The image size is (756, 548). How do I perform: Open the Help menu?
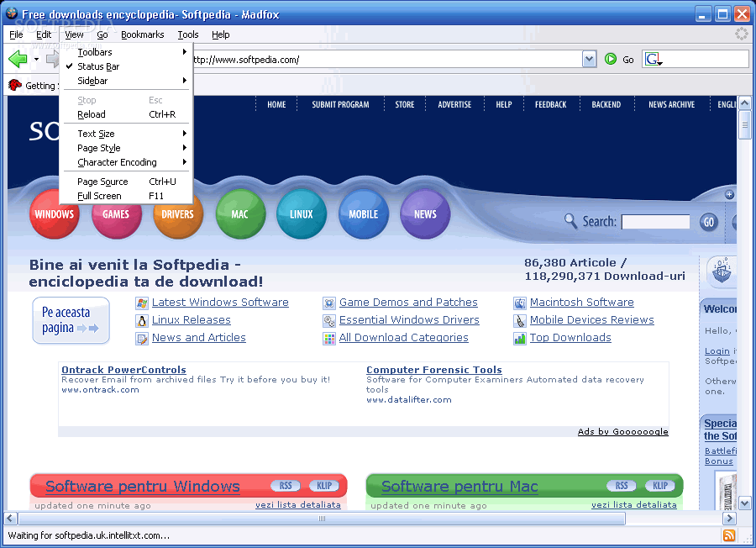220,34
